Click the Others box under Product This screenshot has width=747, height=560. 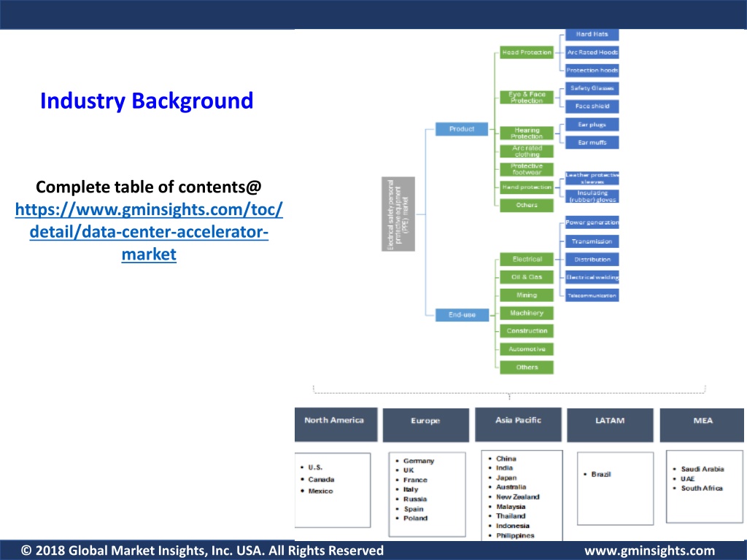[x=527, y=205]
